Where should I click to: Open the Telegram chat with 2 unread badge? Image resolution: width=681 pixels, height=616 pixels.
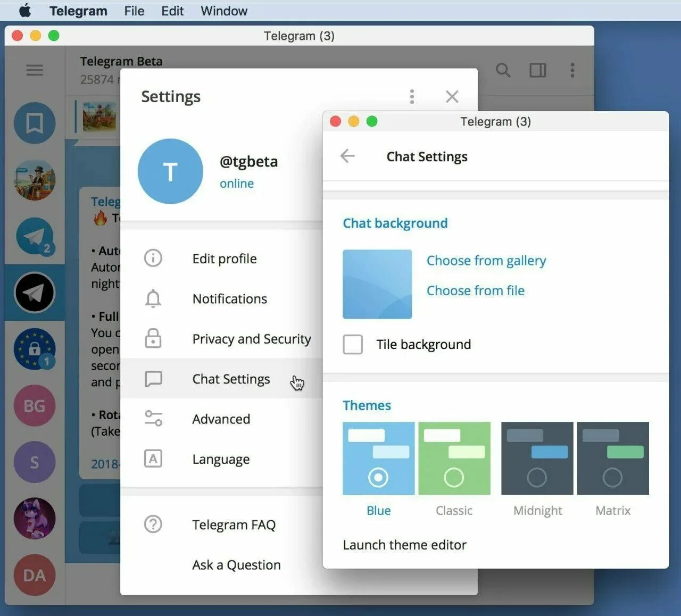click(35, 236)
